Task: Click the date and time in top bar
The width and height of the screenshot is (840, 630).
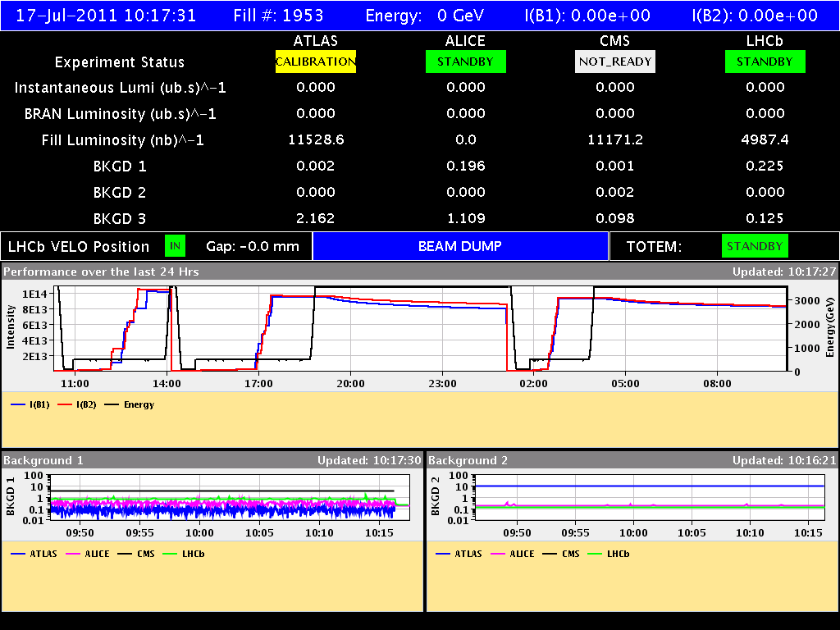Action: pyautogui.click(x=107, y=16)
